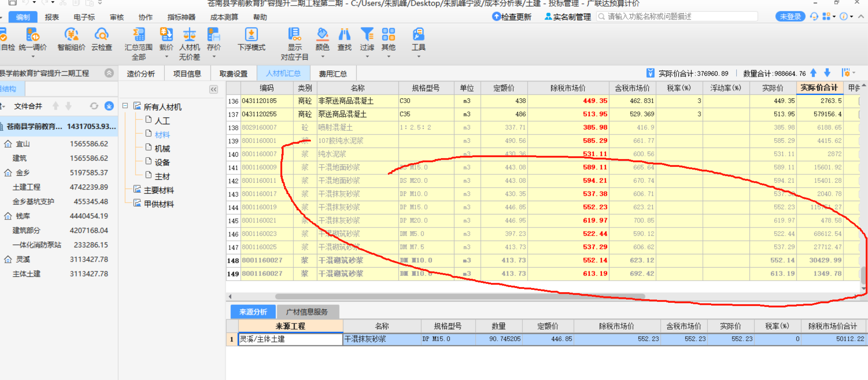The image size is (868, 380).
Task: Open 实名制管理 real-name management
Action: (568, 17)
